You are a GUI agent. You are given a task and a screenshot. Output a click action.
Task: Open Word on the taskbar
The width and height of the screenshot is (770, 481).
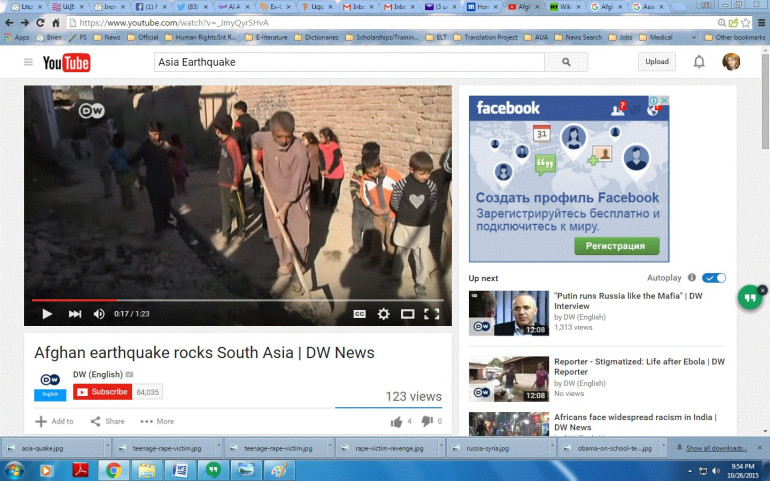tap(180, 471)
